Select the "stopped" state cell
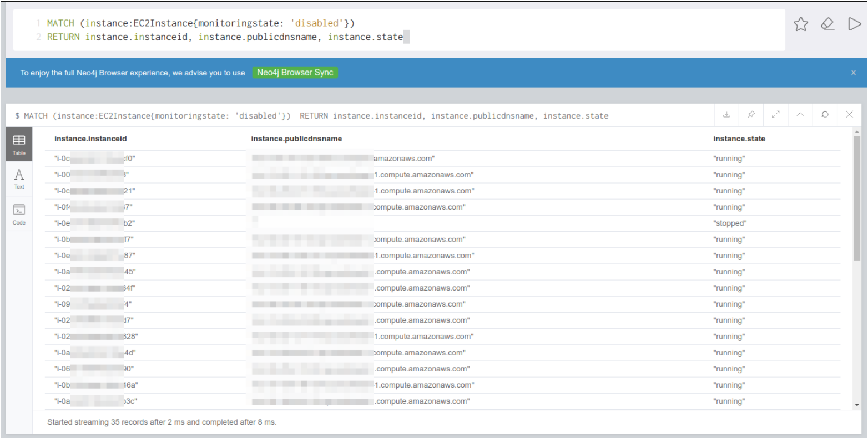 coord(729,223)
